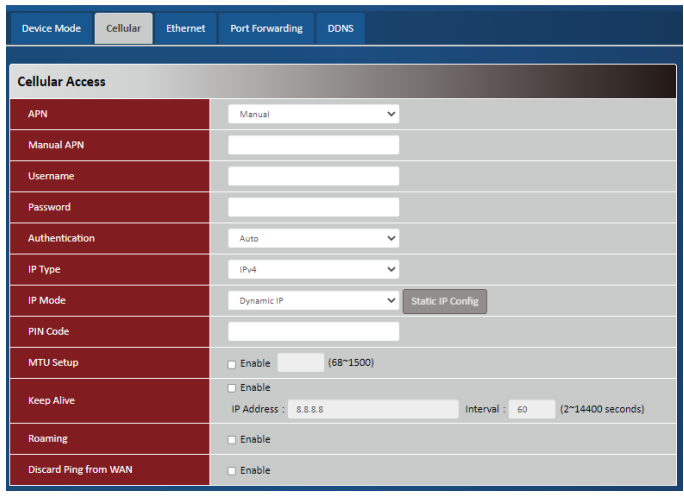The image size is (684, 496).
Task: Click into the Password field
Action: click(313, 207)
